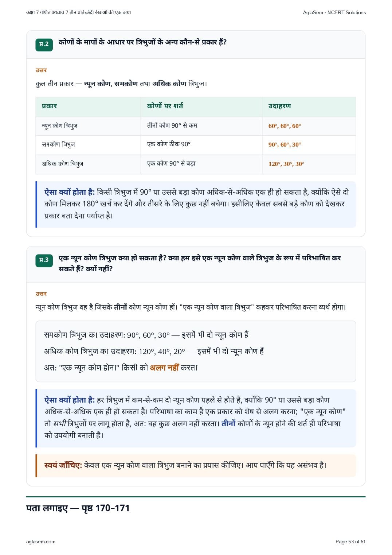Screen dimensions: 392x555
Task: Click the 90°, 60°, 30° table example
Action: 285,145
